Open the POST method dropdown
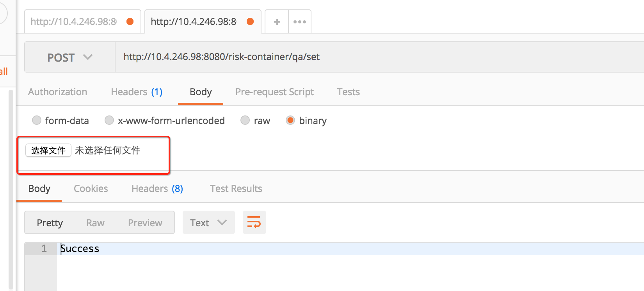The width and height of the screenshot is (644, 291). [69, 57]
